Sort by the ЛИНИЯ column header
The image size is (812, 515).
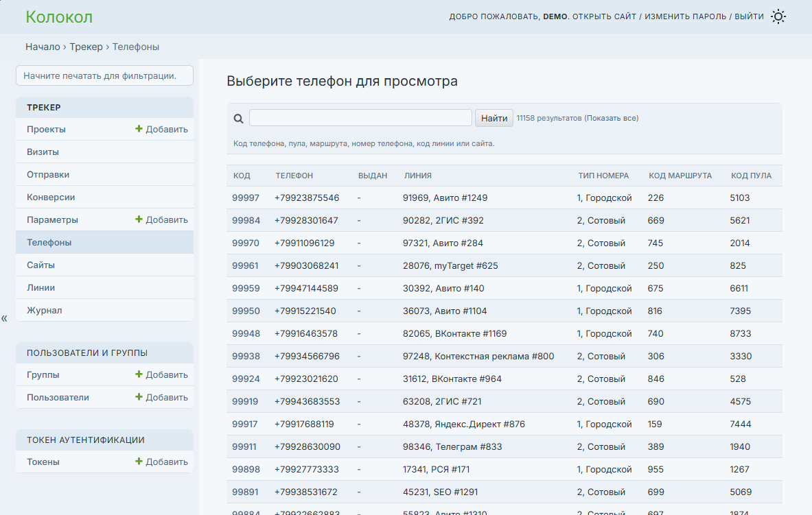click(417, 176)
